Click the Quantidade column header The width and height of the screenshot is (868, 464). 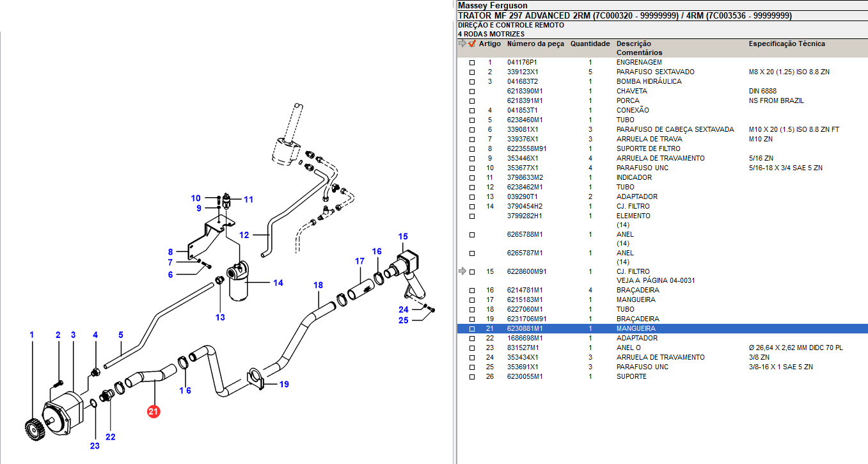[x=590, y=44]
